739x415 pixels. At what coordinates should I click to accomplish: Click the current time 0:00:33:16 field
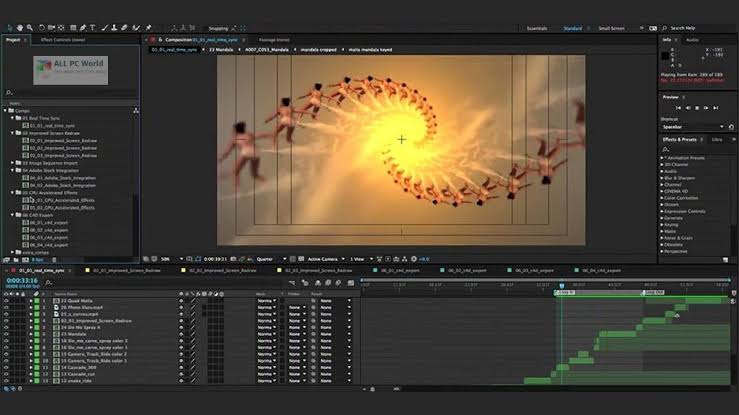(22, 280)
